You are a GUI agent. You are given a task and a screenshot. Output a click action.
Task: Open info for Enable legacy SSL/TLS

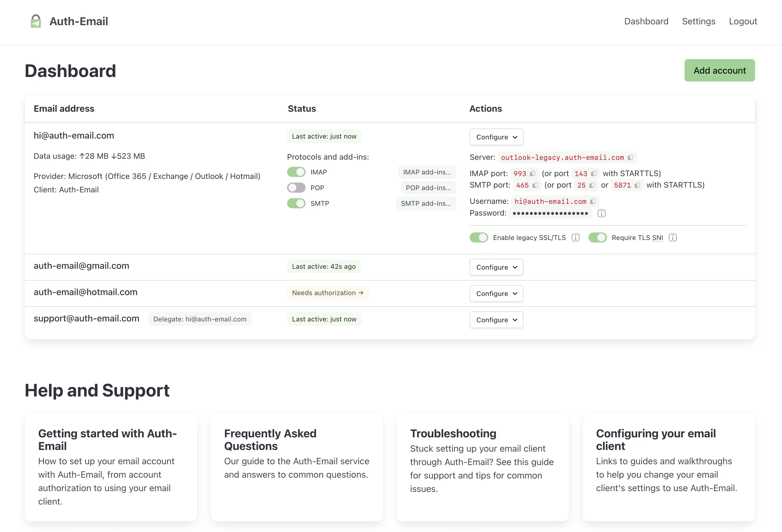(x=575, y=238)
